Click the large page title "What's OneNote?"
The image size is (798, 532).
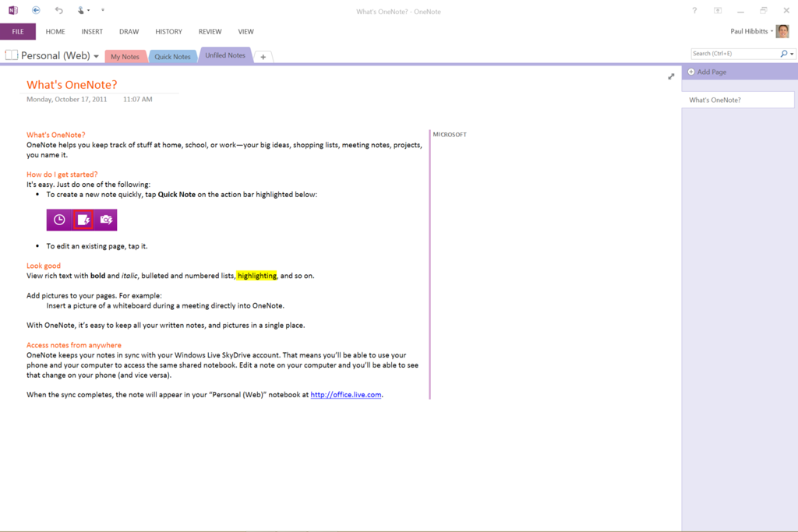pos(72,84)
